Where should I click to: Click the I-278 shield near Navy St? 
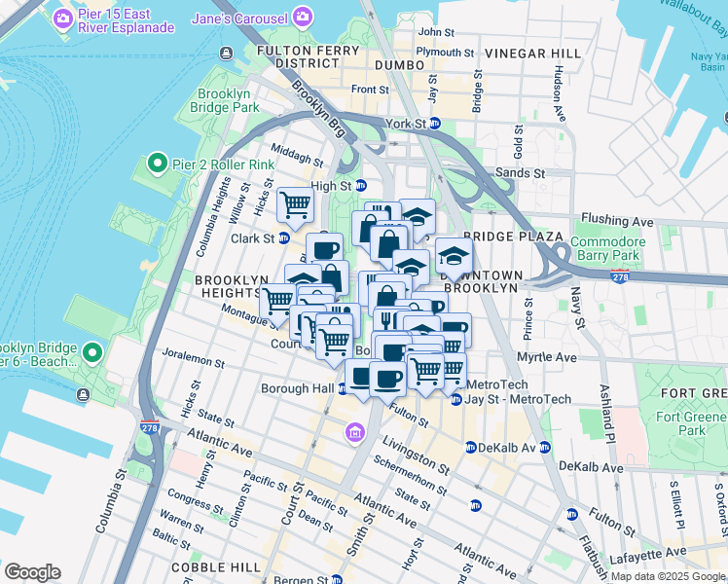point(620,275)
